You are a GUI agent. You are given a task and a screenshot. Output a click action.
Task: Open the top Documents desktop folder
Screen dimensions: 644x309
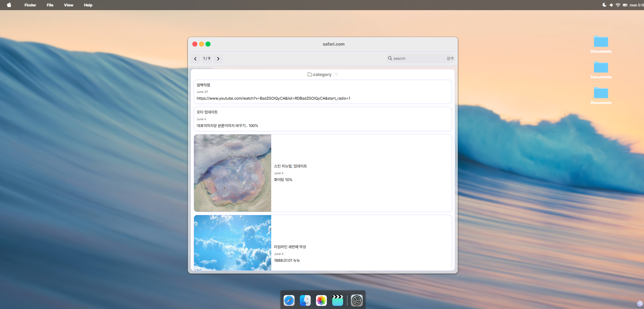coord(601,45)
